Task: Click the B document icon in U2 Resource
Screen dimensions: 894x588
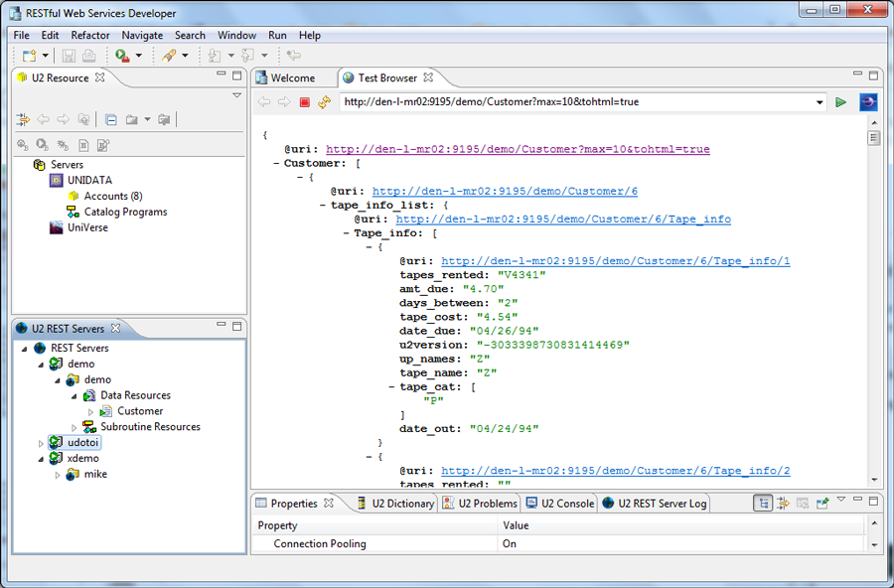Action: click(x=83, y=145)
